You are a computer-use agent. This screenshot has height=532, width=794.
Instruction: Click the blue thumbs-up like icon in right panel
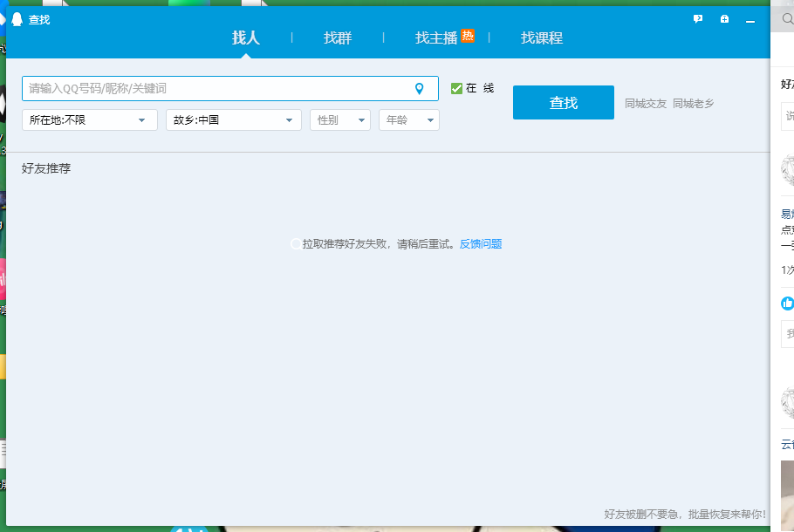point(787,304)
